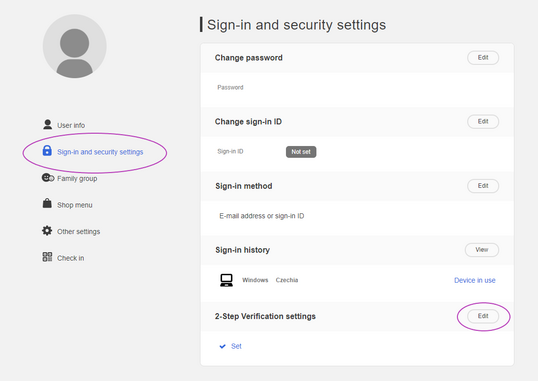The image size is (538, 381).
Task: Edit the Change sign-in ID section
Action: coord(483,122)
